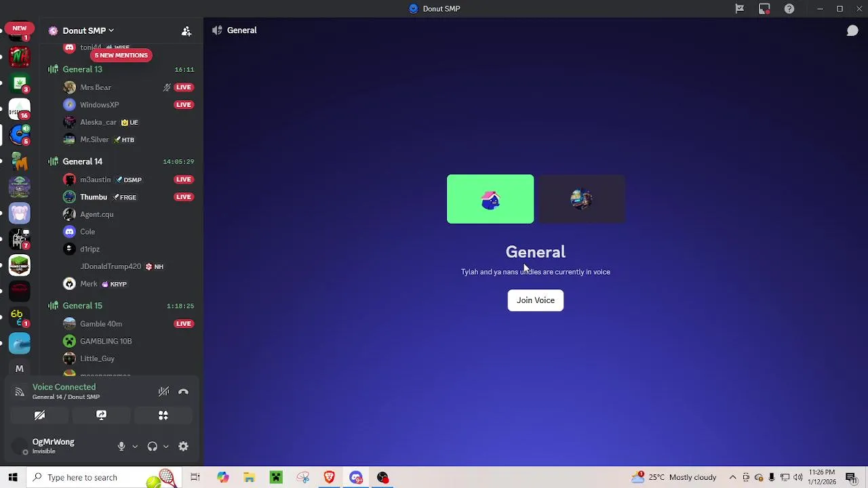Jump to 5 new mentions
The width and height of the screenshot is (868, 488).
[x=121, y=55]
